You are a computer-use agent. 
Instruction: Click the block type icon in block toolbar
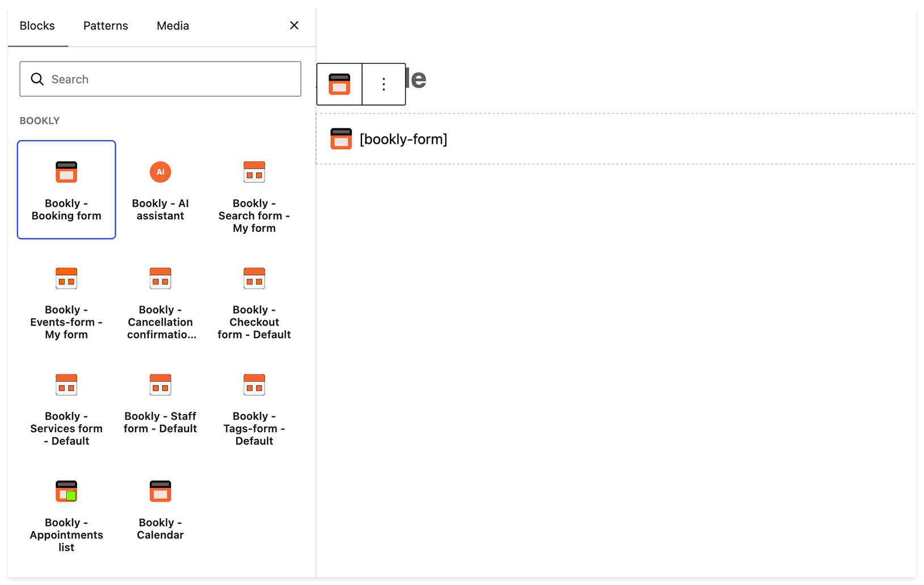[x=339, y=84]
